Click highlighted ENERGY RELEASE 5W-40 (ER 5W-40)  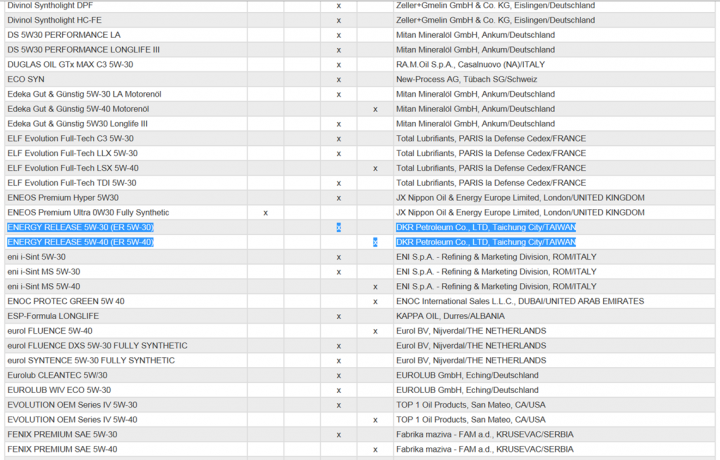point(80,242)
